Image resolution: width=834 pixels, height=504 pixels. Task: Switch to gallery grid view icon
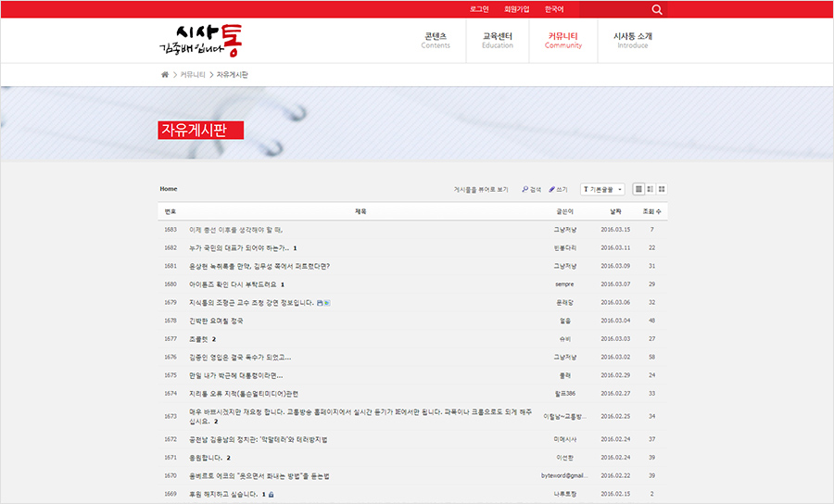point(662,189)
